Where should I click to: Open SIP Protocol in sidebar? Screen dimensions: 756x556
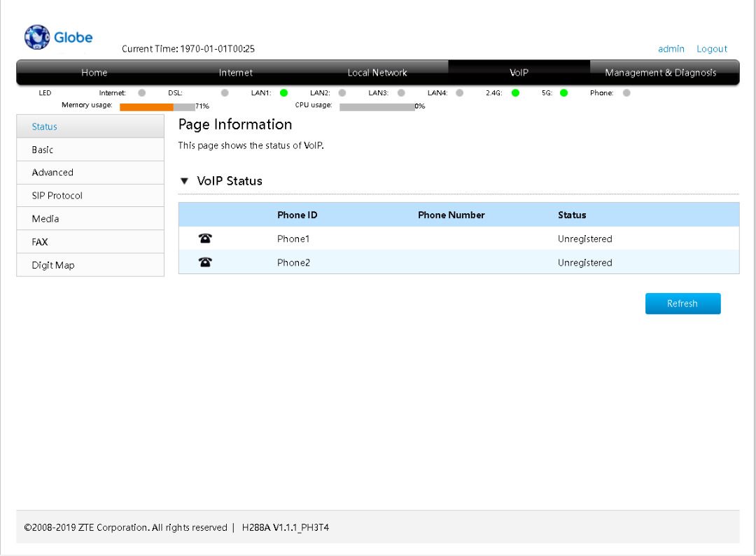(x=57, y=196)
